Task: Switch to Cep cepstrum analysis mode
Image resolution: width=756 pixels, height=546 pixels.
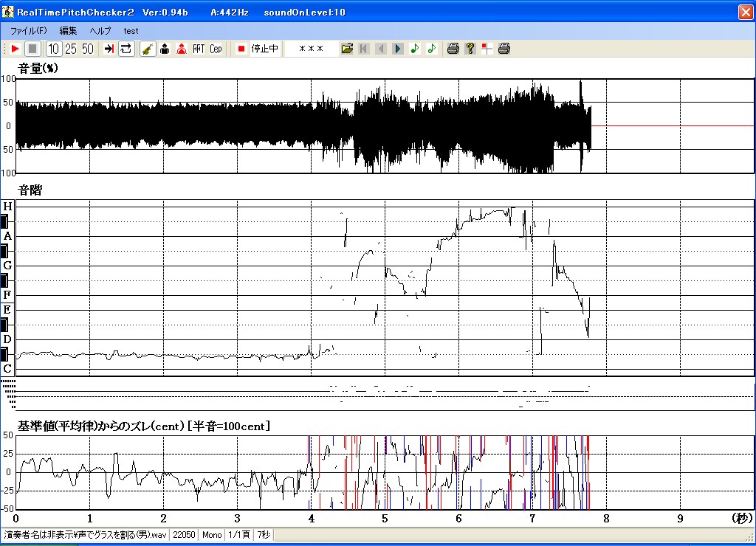Action: [216, 49]
